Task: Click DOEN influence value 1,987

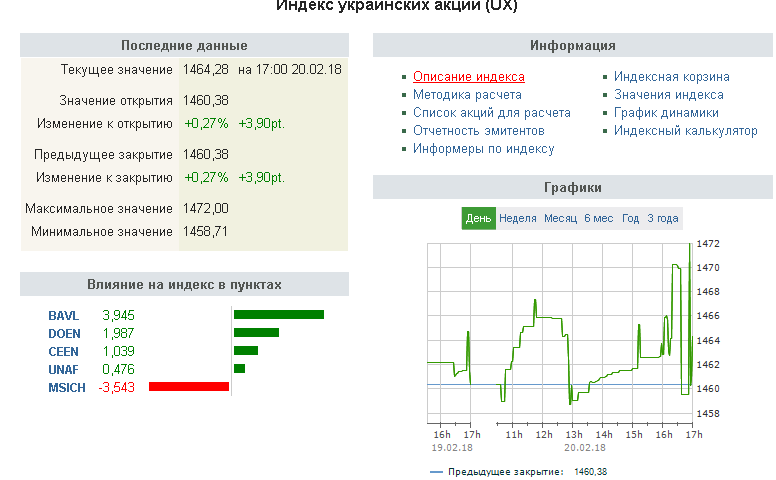Action: click(x=118, y=334)
